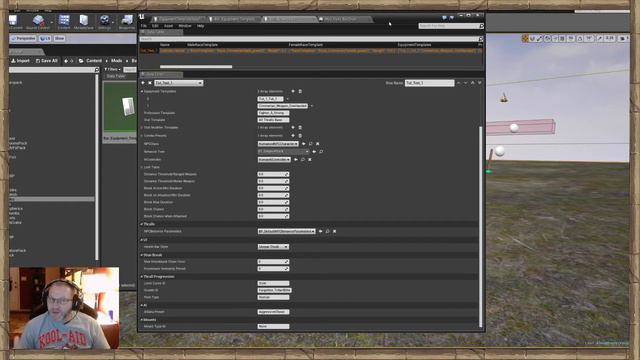The height and width of the screenshot is (360, 640).
Task: Switch to the Data Table tab
Action: coord(161,32)
